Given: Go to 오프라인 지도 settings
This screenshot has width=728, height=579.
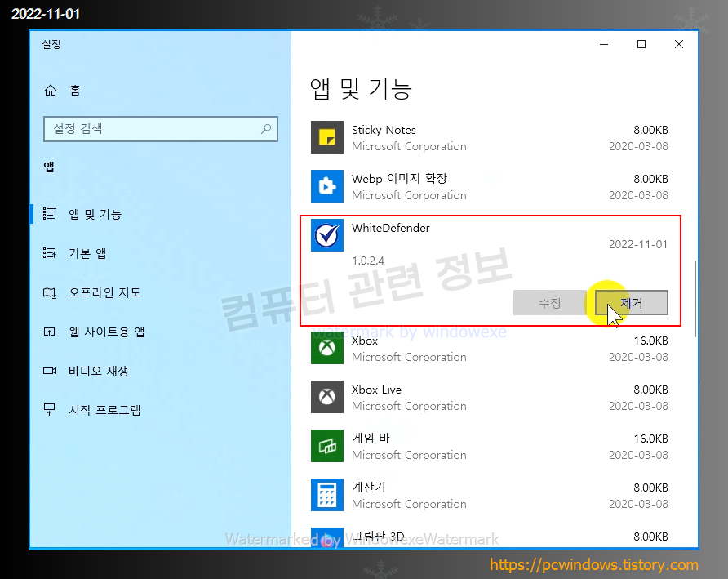Looking at the screenshot, I should click(104, 292).
